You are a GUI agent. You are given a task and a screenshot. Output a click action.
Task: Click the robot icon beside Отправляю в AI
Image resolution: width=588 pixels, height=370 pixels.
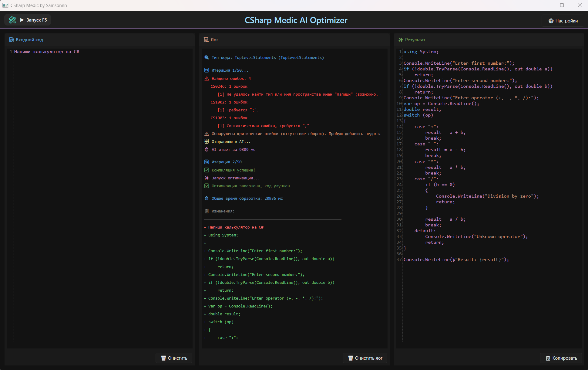207,142
